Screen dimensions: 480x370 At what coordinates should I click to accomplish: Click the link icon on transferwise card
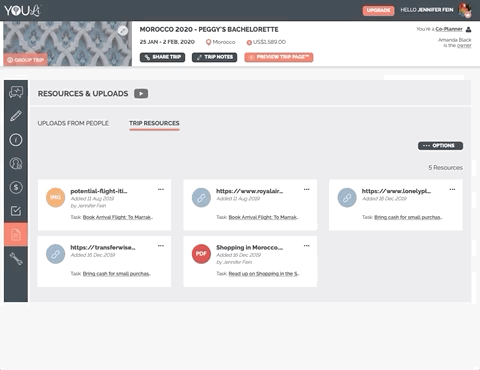coord(55,254)
